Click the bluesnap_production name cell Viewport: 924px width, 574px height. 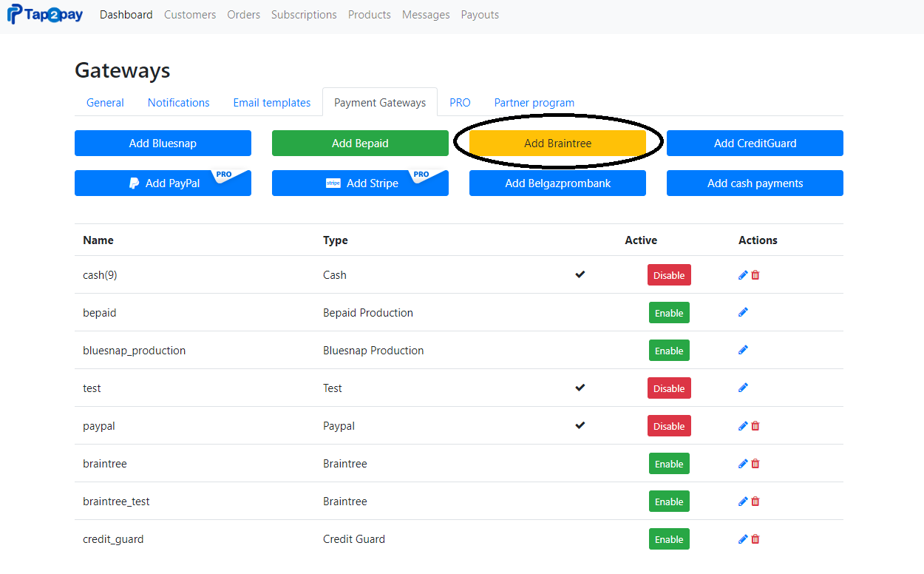(135, 351)
